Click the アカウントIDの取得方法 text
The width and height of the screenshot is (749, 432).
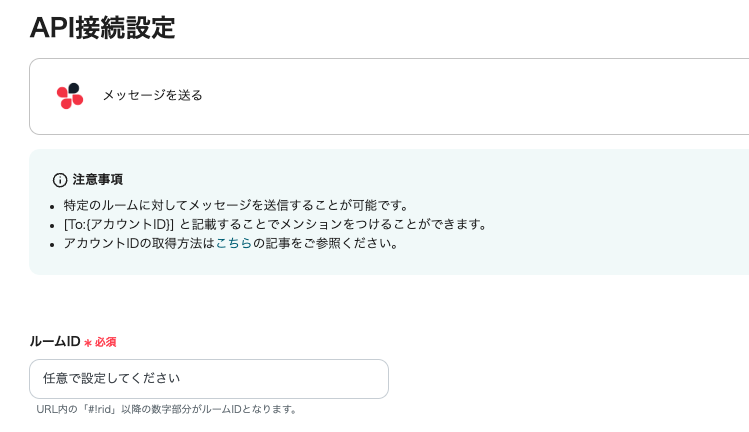pyautogui.click(x=138, y=243)
